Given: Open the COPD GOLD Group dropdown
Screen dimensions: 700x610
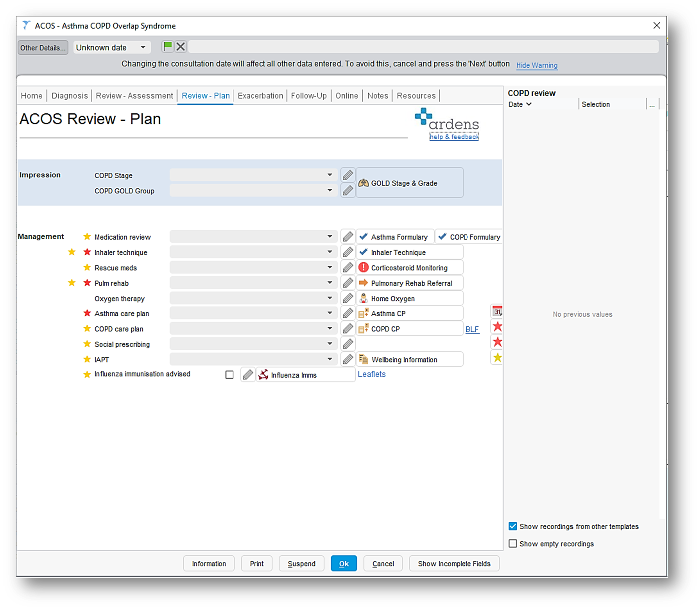Looking at the screenshot, I should [x=253, y=190].
